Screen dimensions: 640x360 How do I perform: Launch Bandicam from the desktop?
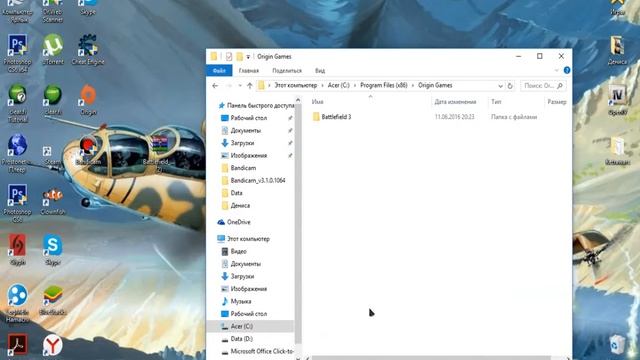click(88, 151)
